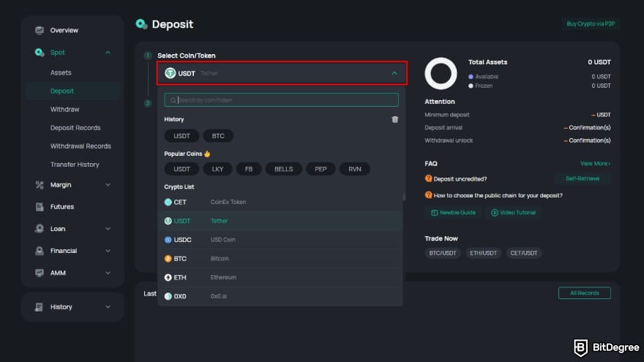
Task: Click View More FAQ link
Action: (x=595, y=163)
